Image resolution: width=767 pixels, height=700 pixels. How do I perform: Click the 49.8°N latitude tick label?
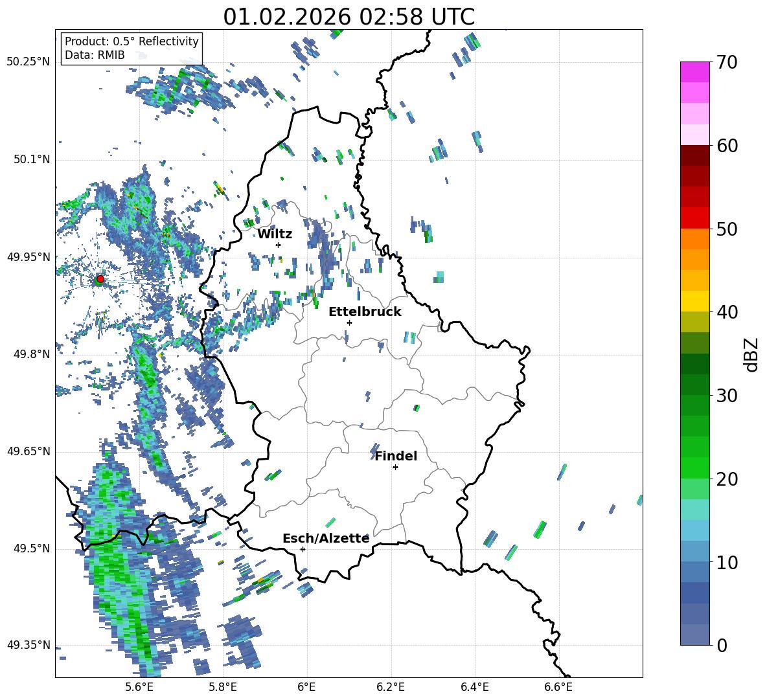(32, 354)
